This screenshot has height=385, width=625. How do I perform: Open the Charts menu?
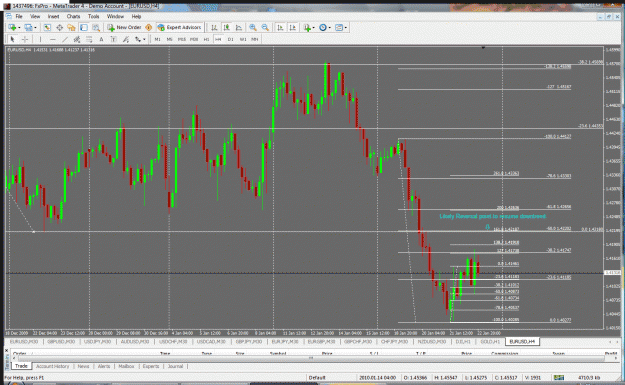[x=73, y=16]
